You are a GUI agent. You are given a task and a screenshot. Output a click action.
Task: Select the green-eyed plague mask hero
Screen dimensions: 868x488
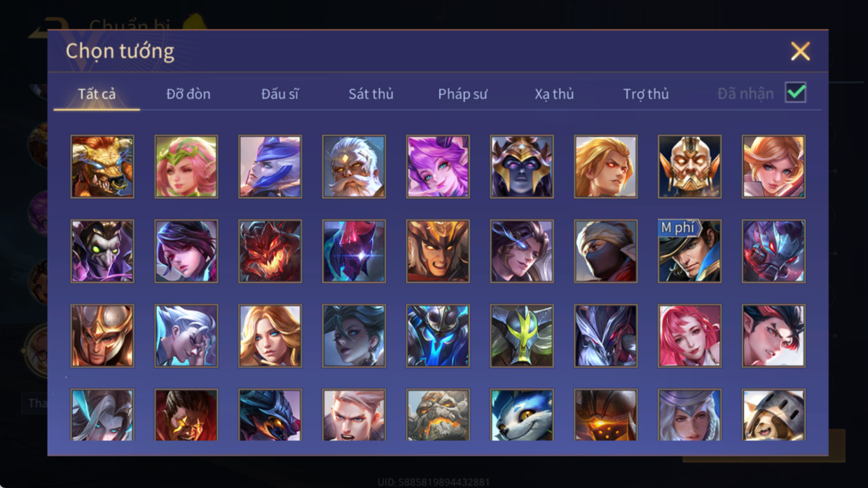click(102, 251)
